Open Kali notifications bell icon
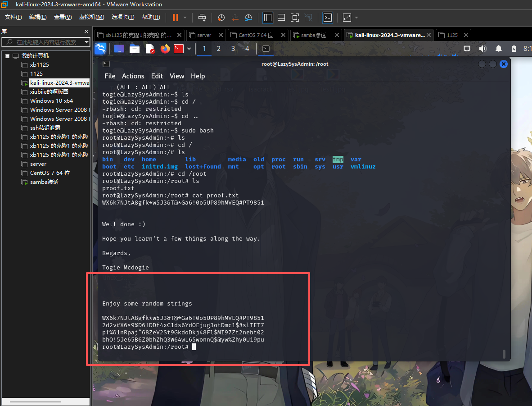Image resolution: width=532 pixels, height=406 pixels. point(499,49)
